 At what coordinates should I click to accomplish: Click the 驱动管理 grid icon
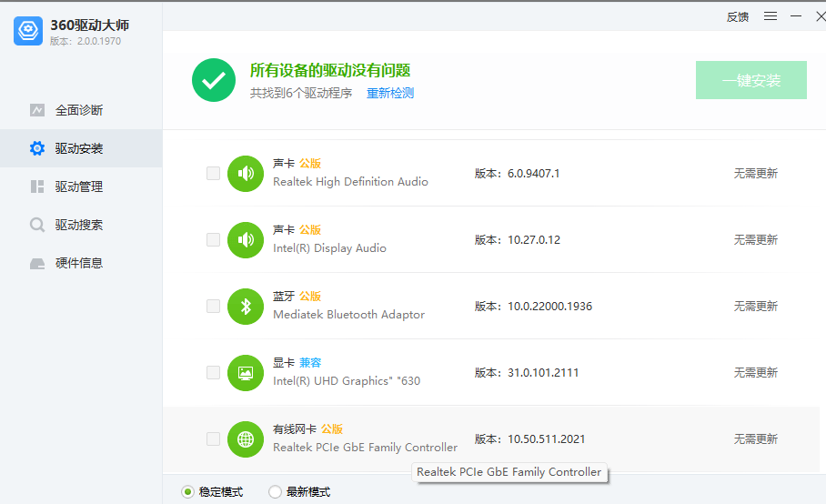(37, 186)
